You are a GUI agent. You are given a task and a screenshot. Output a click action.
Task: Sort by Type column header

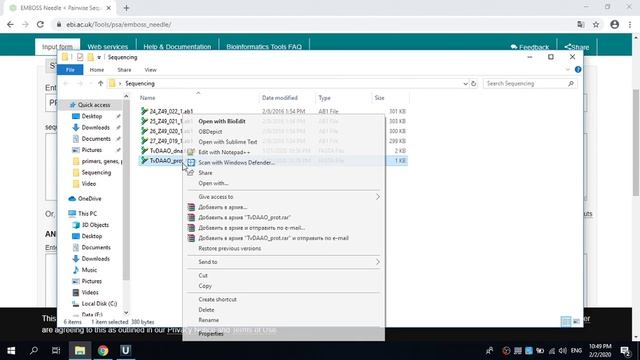pos(324,98)
